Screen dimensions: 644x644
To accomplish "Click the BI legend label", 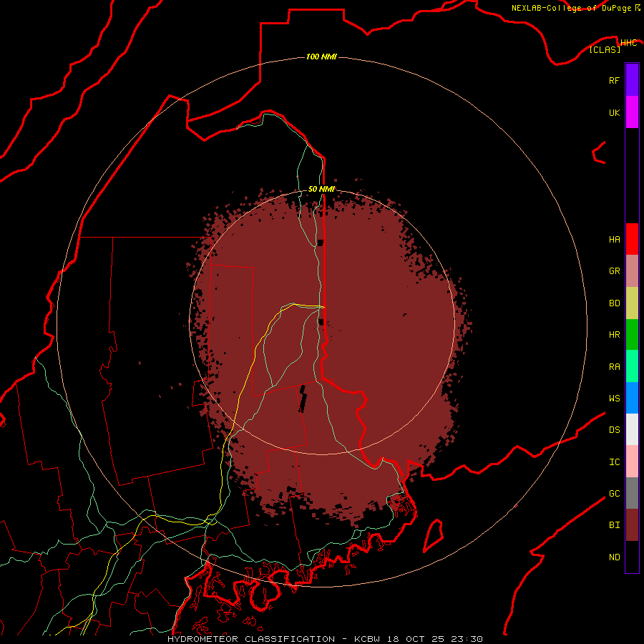I will coord(614,525).
